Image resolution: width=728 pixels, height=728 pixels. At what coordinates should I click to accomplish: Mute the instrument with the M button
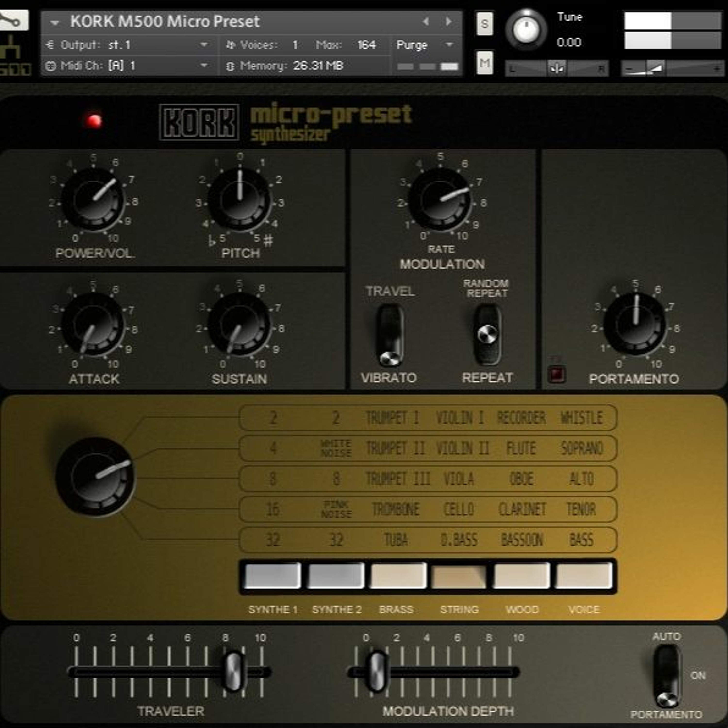(485, 63)
